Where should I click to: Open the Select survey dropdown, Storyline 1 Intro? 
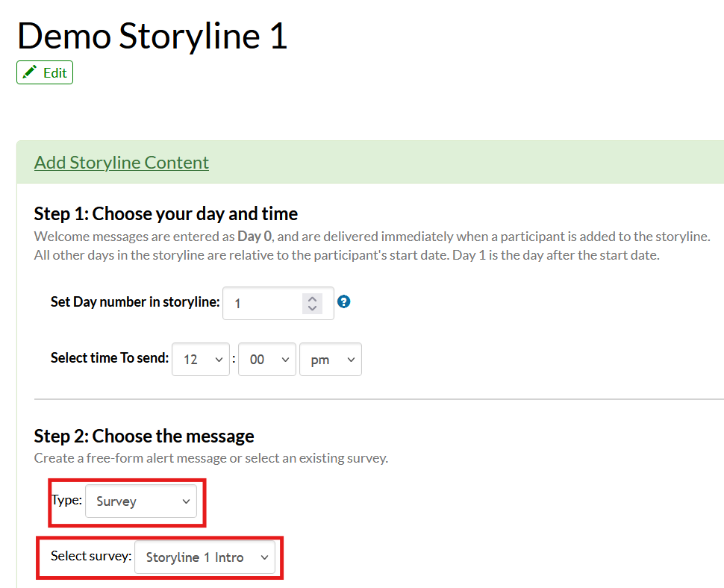(x=205, y=557)
